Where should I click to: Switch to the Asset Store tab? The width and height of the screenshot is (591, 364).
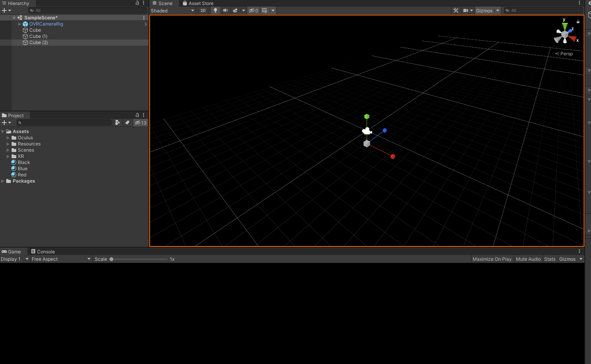198,3
